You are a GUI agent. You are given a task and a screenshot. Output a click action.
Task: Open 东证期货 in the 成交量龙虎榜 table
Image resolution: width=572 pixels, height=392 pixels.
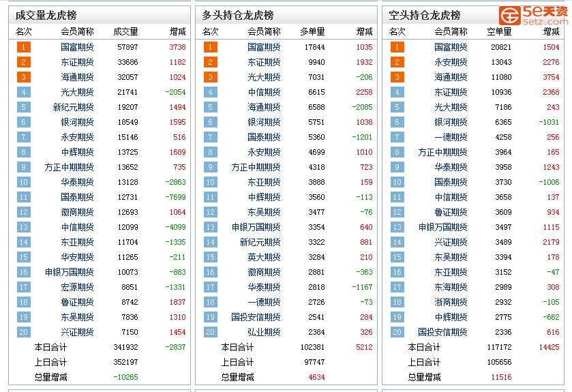pyautogui.click(x=77, y=62)
